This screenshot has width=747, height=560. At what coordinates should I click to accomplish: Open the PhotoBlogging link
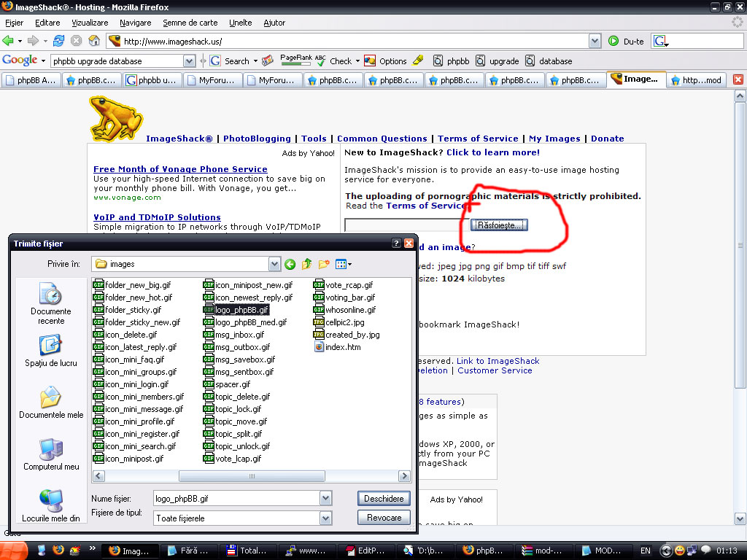coord(257,139)
